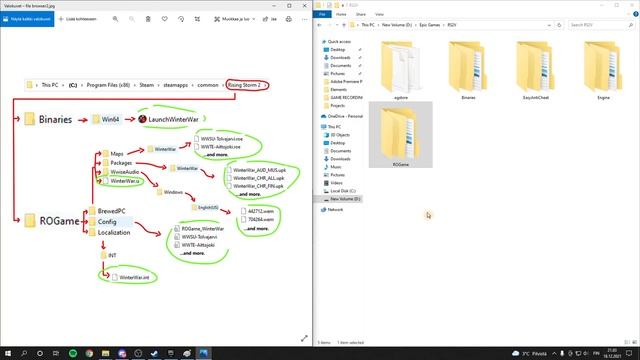Select Local Disk (C:) in the sidebar
The height and width of the screenshot is (360, 640).
[x=343, y=191]
